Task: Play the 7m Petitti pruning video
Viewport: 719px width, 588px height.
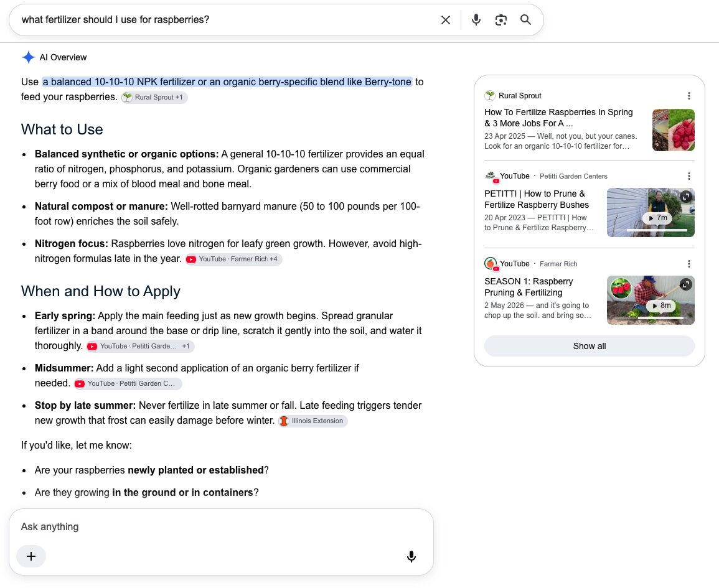Action: pos(657,218)
